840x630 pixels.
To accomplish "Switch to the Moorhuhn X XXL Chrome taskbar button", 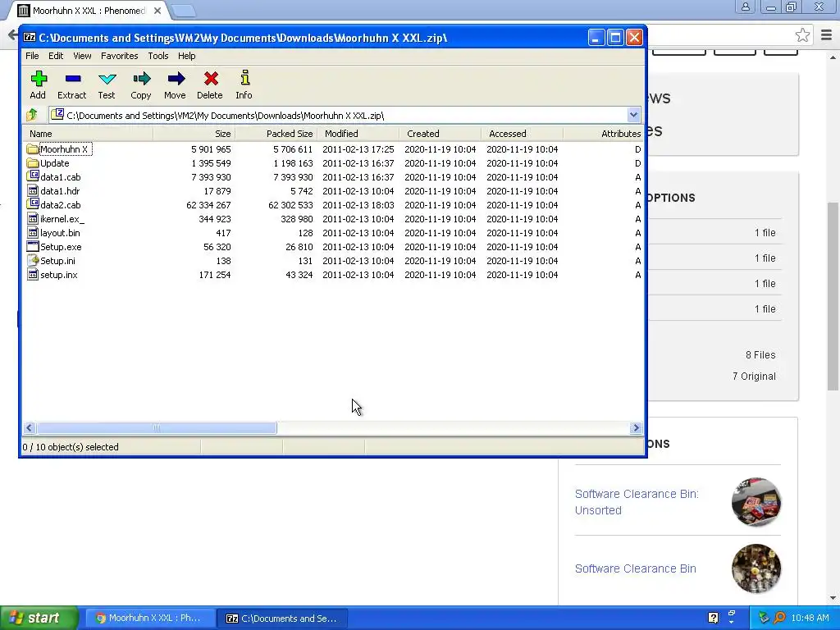I will pyautogui.click(x=149, y=618).
